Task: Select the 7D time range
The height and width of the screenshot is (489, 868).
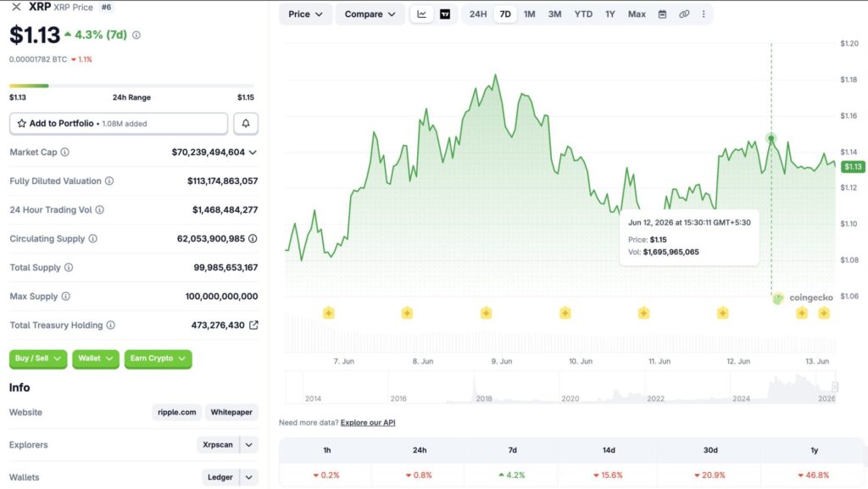Action: (505, 14)
